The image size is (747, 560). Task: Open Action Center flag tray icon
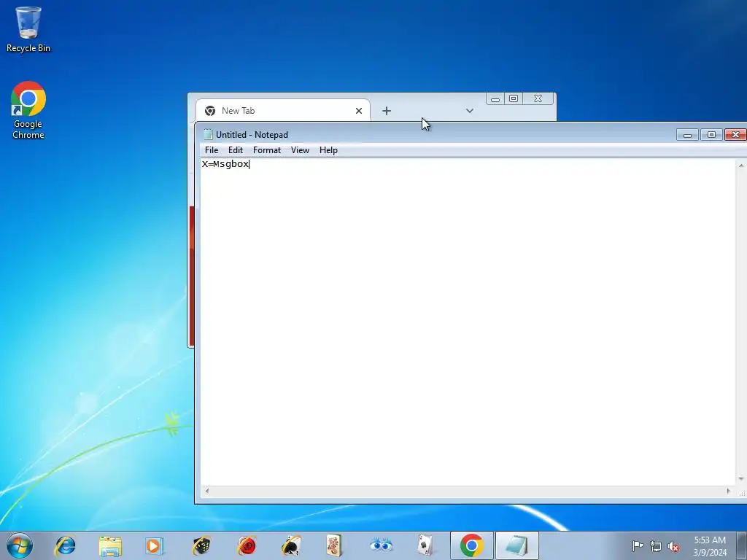pos(638,546)
